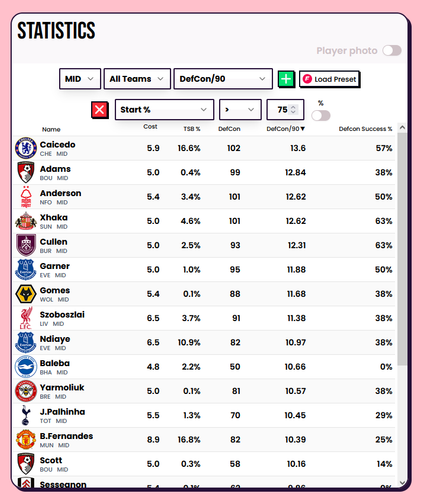Viewport: 421px width, 500px height.
Task: Open the Start % filter dropdown
Action: tap(164, 110)
